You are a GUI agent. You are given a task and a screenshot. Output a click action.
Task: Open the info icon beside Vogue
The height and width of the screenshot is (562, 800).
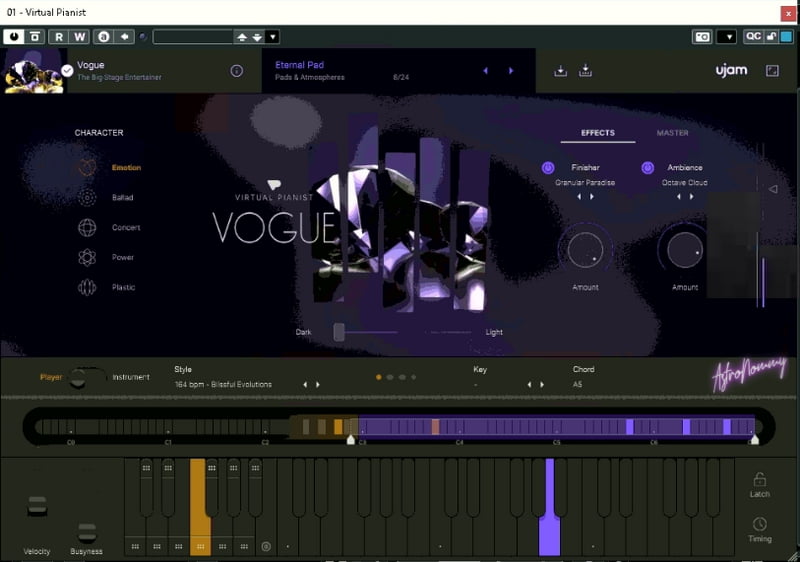click(x=237, y=71)
